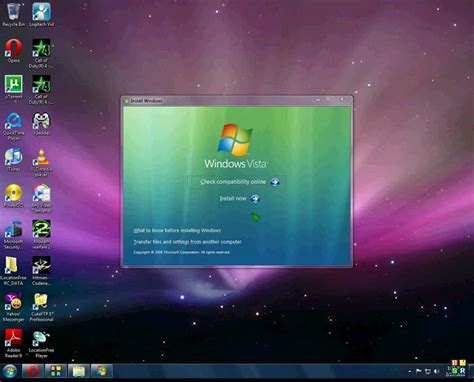
Task: Click the Windows Start orb
Action: pos(10,371)
